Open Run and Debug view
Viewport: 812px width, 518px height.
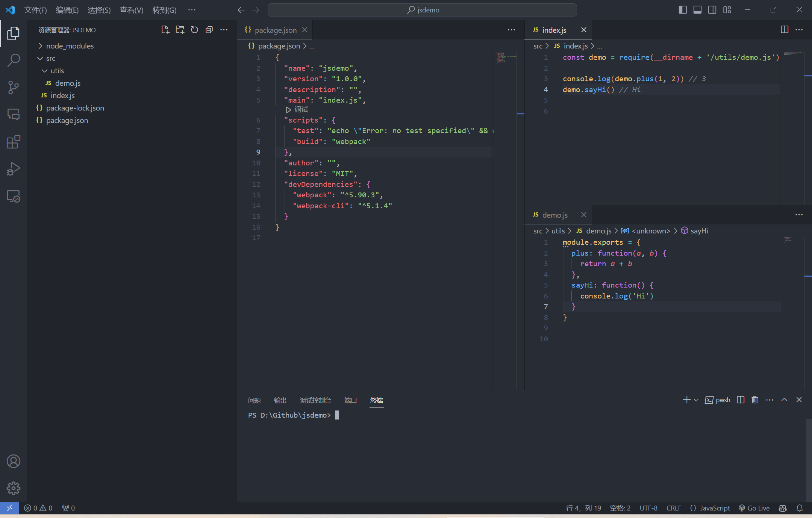(14, 169)
